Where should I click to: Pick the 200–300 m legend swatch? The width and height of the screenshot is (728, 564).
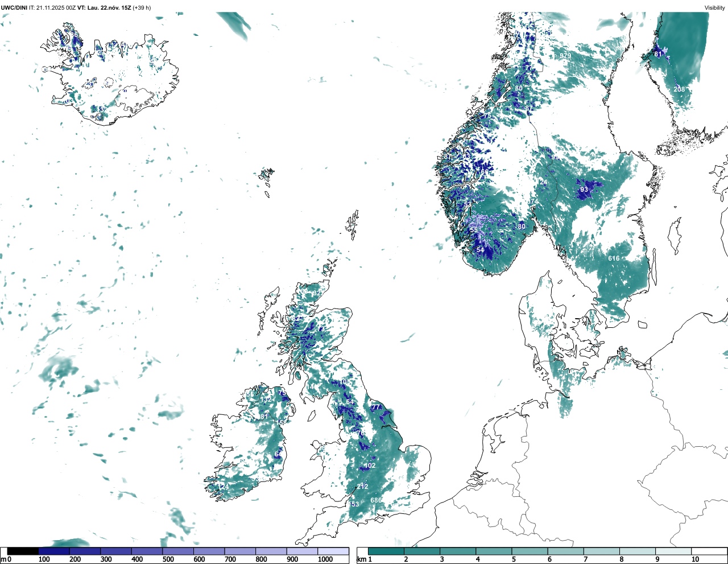85,551
